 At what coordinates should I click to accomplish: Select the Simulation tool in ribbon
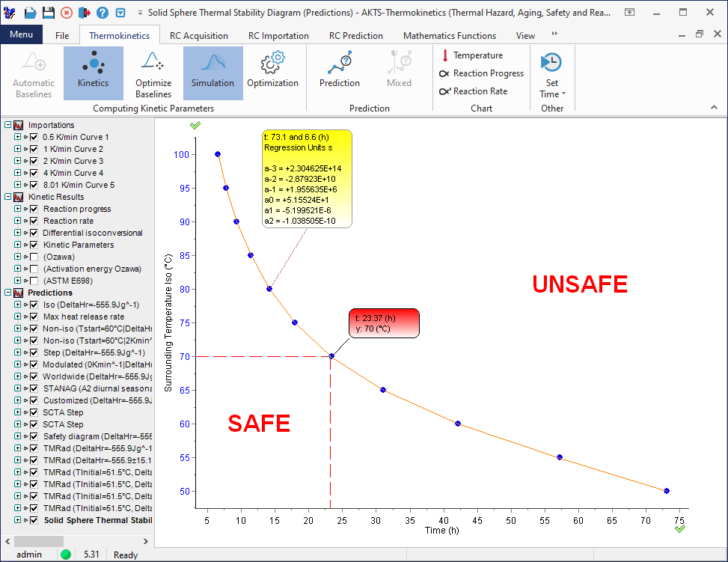click(x=212, y=73)
